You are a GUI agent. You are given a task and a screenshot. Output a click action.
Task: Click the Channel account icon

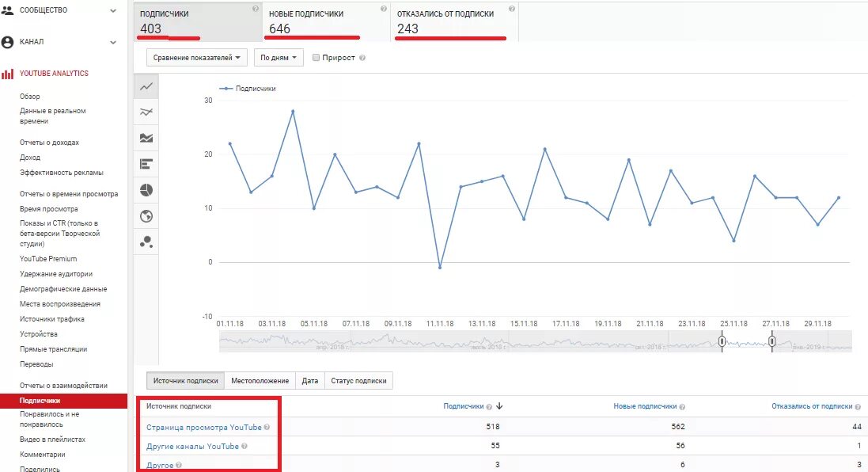(7, 42)
